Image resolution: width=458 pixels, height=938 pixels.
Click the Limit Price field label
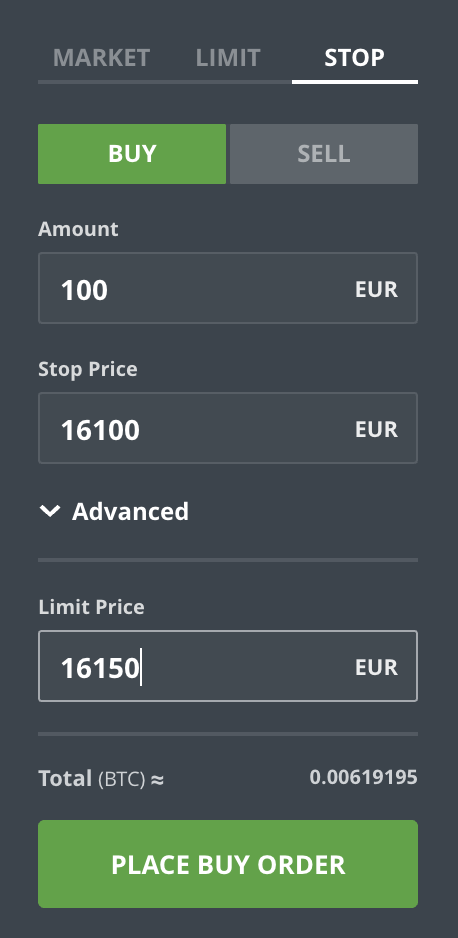pyautogui.click(x=91, y=607)
